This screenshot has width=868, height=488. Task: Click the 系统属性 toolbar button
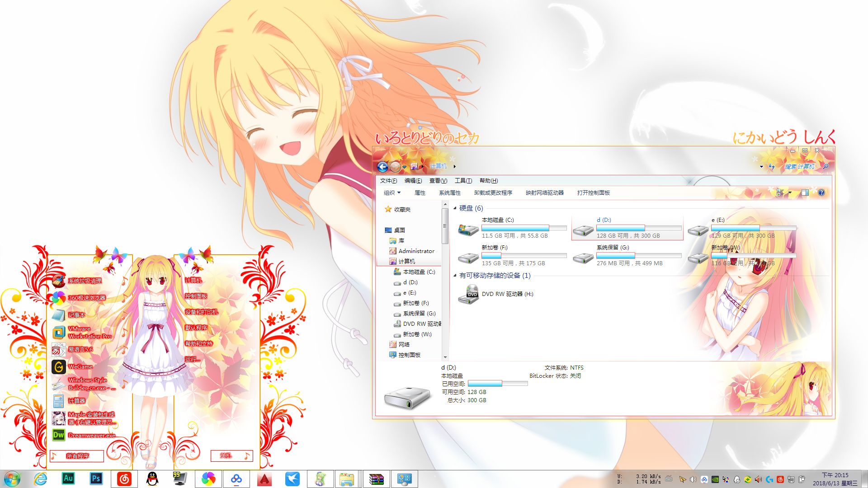[450, 193]
